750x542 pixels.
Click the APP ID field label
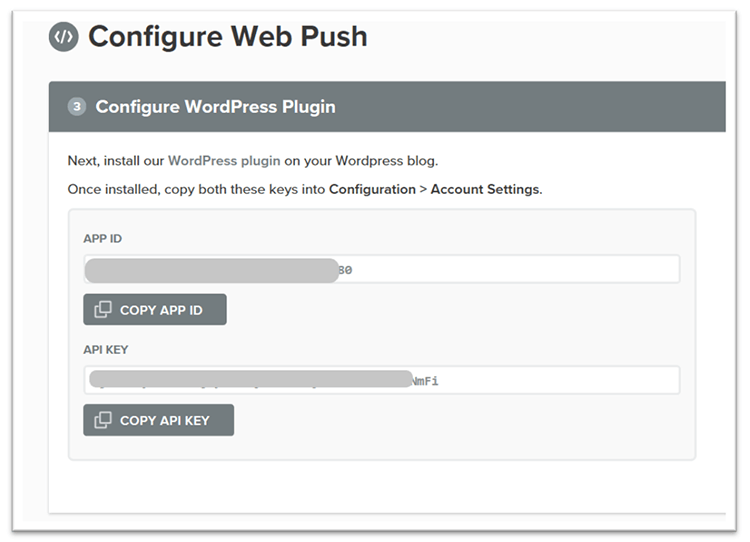103,239
